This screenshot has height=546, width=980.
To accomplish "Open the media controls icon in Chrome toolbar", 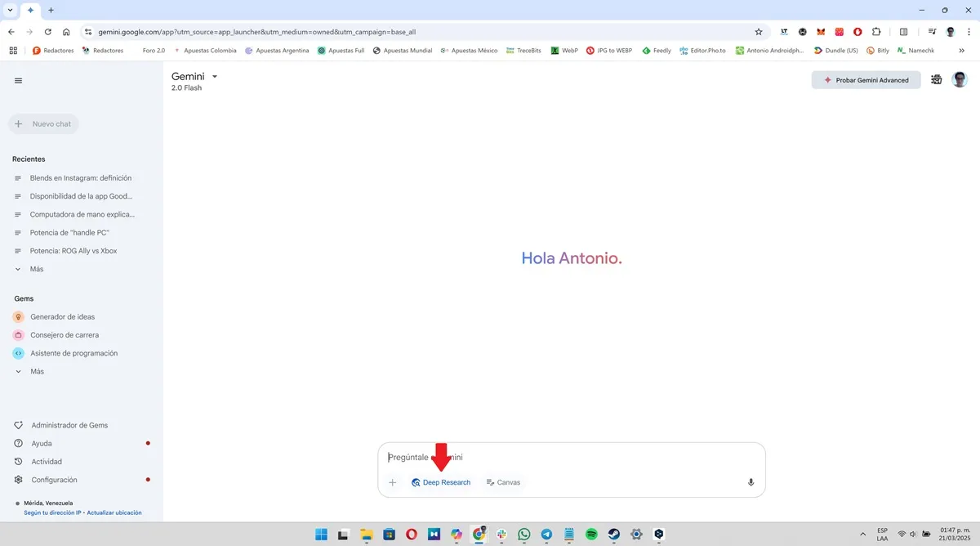I will coord(932,32).
